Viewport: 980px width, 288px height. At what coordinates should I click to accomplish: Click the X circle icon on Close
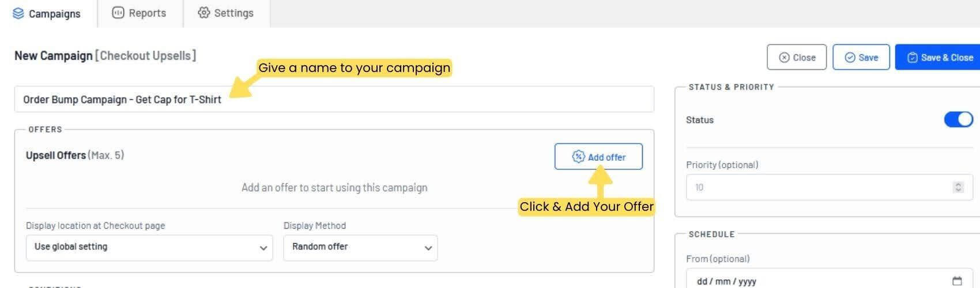(x=784, y=58)
